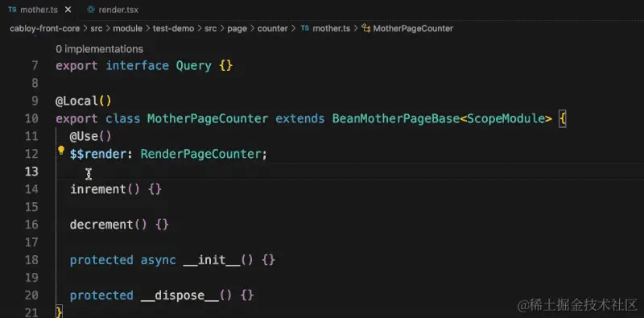
Task: Click the extends keyword on line 10
Action: click(300, 118)
